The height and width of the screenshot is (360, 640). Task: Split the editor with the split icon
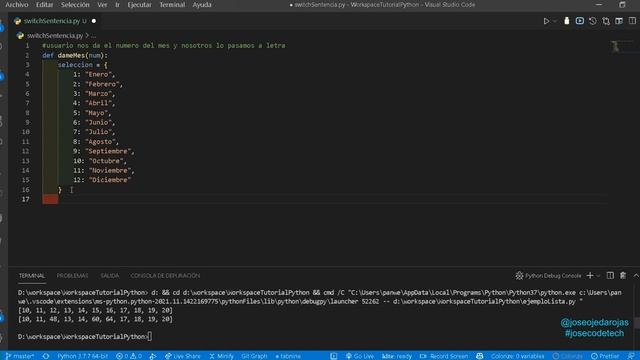coord(632,21)
